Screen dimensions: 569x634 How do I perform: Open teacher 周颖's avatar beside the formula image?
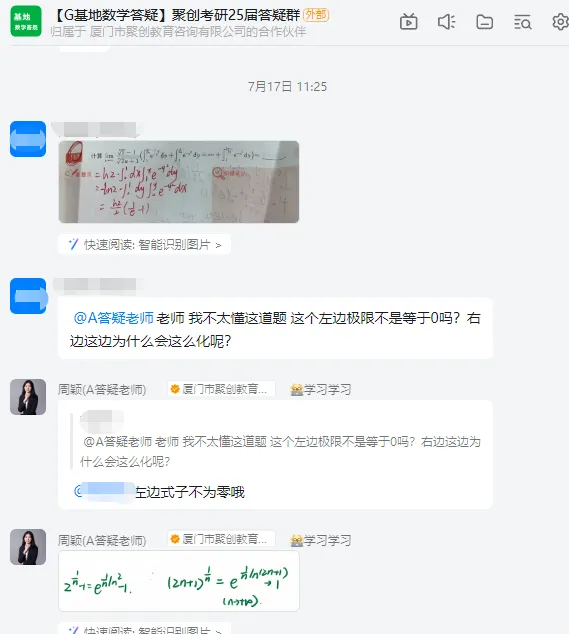(28, 547)
